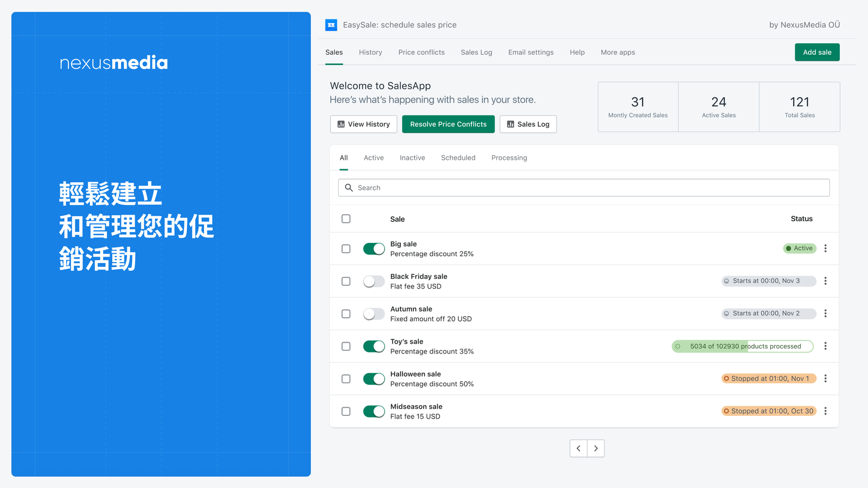This screenshot has height=488, width=868.
Task: Click the 'Big sale' name
Action: [404, 244]
